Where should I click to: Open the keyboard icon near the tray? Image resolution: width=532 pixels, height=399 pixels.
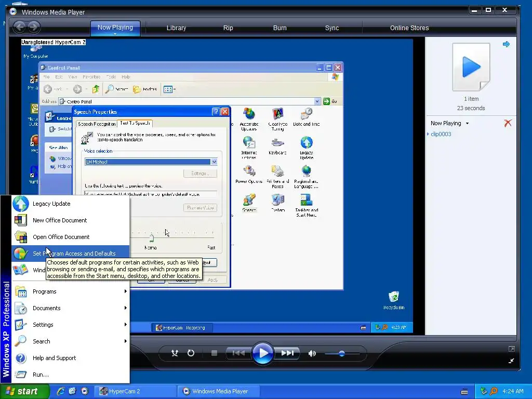[465, 392]
